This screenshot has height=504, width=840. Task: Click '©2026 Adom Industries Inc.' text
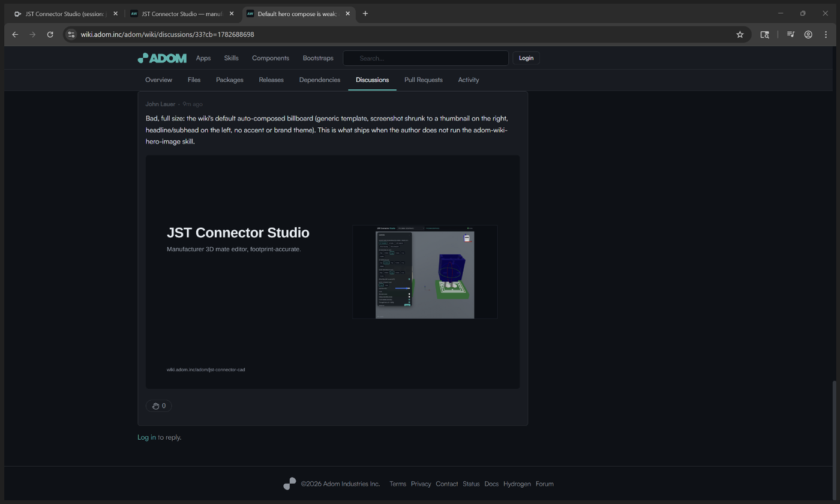point(340,484)
